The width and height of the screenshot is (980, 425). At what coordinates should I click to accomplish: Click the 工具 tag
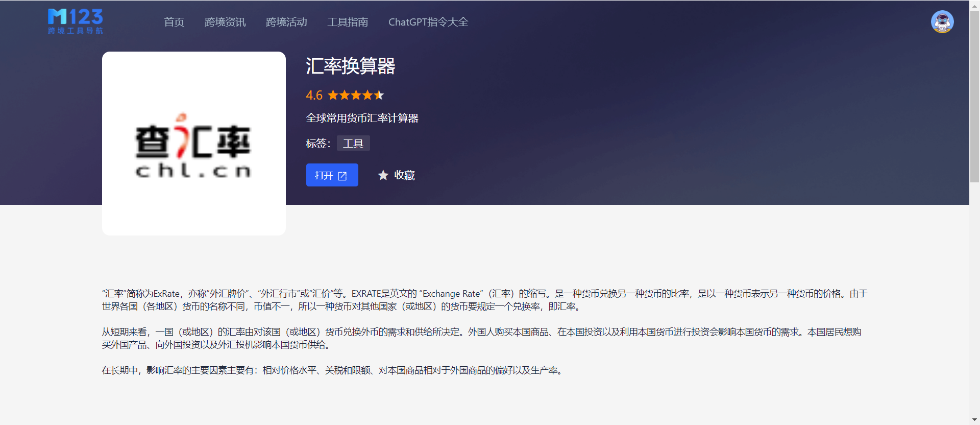353,144
